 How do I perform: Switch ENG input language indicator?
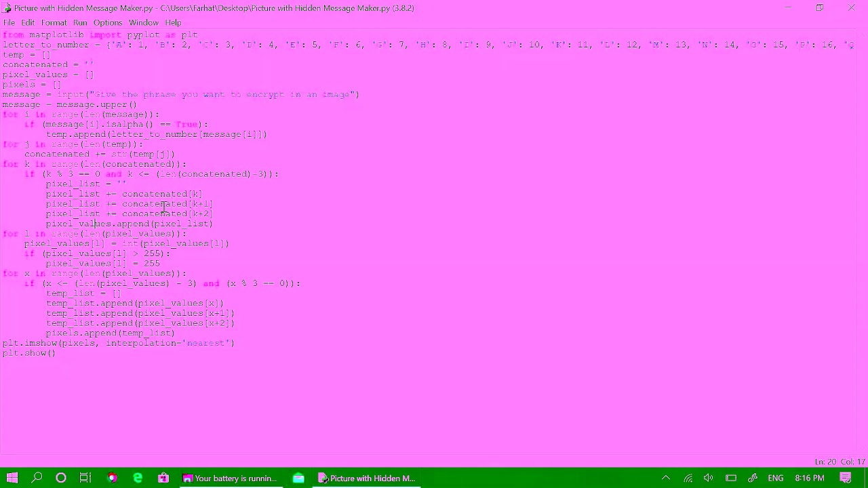click(776, 478)
